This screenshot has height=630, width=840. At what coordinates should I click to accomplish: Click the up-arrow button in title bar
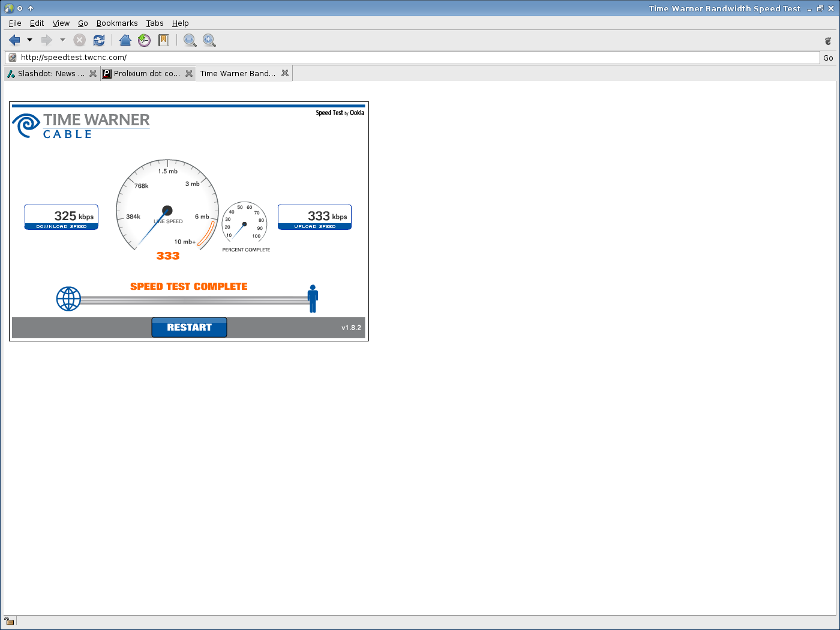coord(31,8)
